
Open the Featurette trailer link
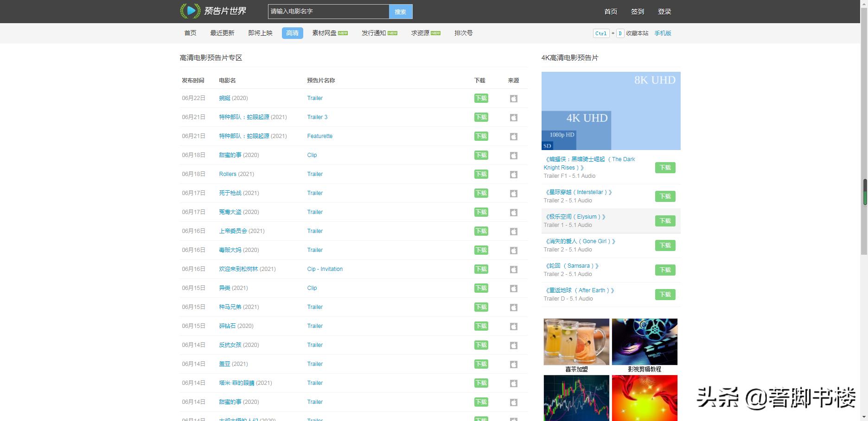320,136
